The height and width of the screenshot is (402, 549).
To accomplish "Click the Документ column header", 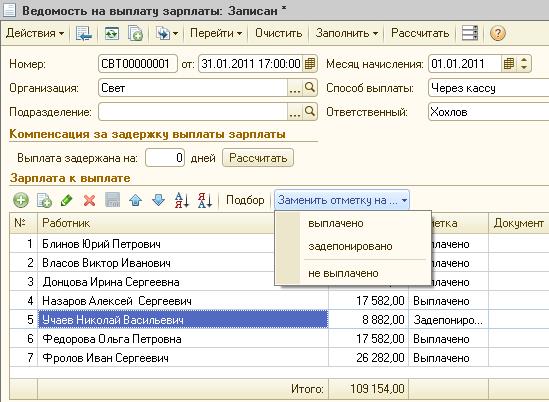I will 519,223.
